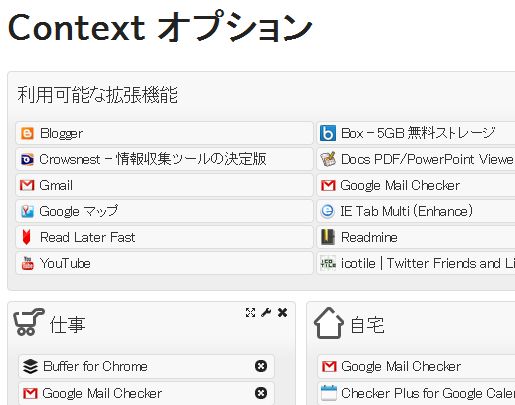Click the Docs PDF/PowerPoint Viewer icon
515x405 pixels.
coord(328,159)
